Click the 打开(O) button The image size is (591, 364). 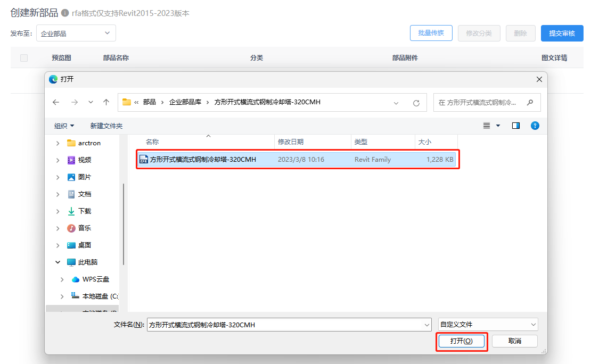point(461,341)
